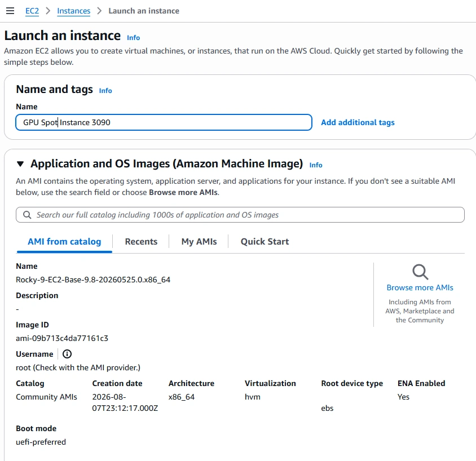476x461 pixels.
Task: Click username text root (Check with the AMI provider.)
Action: (78, 367)
